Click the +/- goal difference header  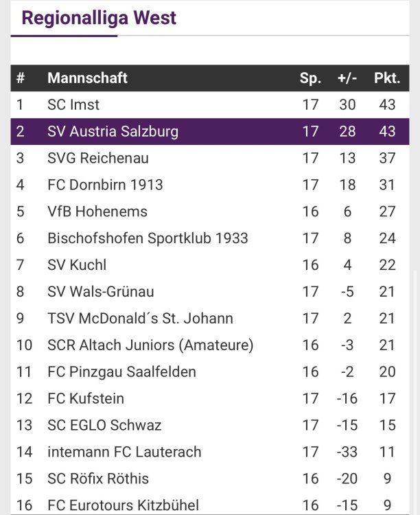click(347, 78)
